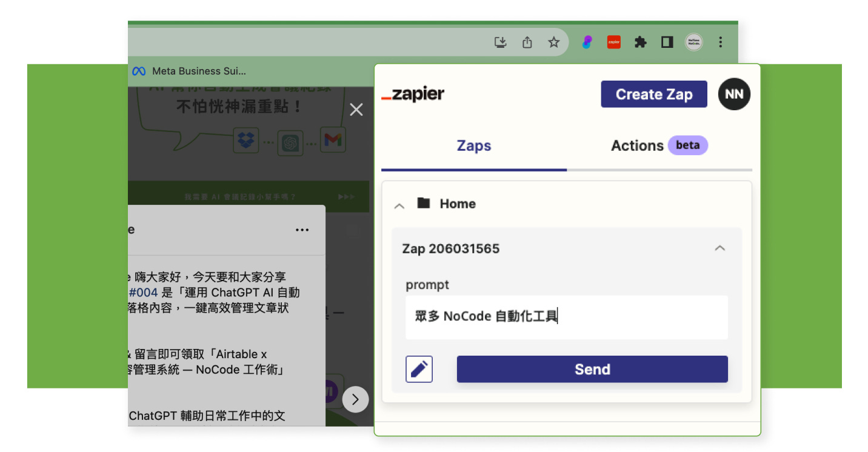Edit the Zap with the pencil icon

pyautogui.click(x=419, y=369)
